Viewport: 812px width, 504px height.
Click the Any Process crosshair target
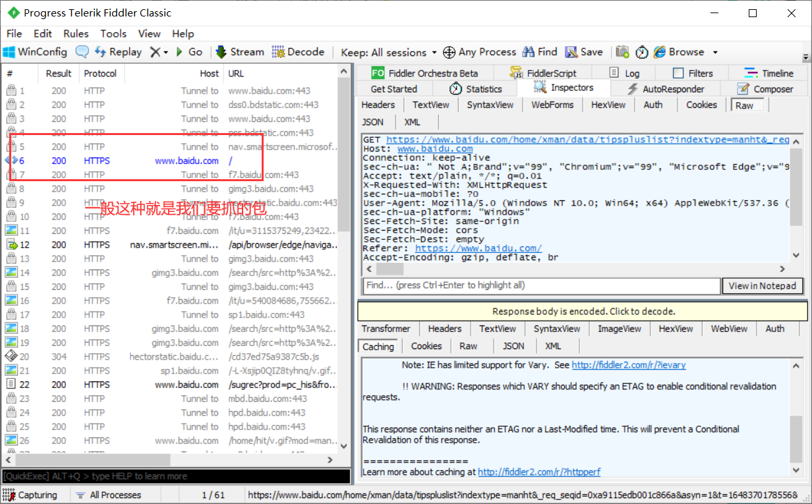tap(479, 52)
